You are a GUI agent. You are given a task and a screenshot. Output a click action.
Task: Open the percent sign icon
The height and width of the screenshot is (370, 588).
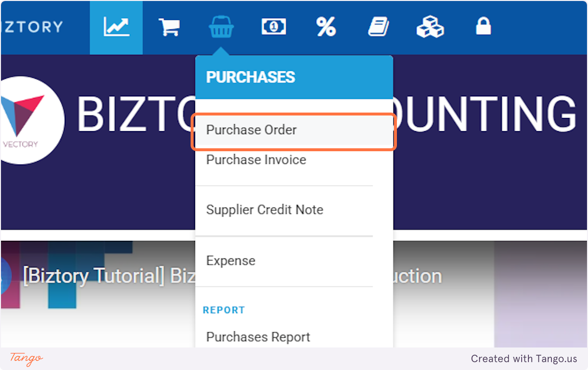326,27
